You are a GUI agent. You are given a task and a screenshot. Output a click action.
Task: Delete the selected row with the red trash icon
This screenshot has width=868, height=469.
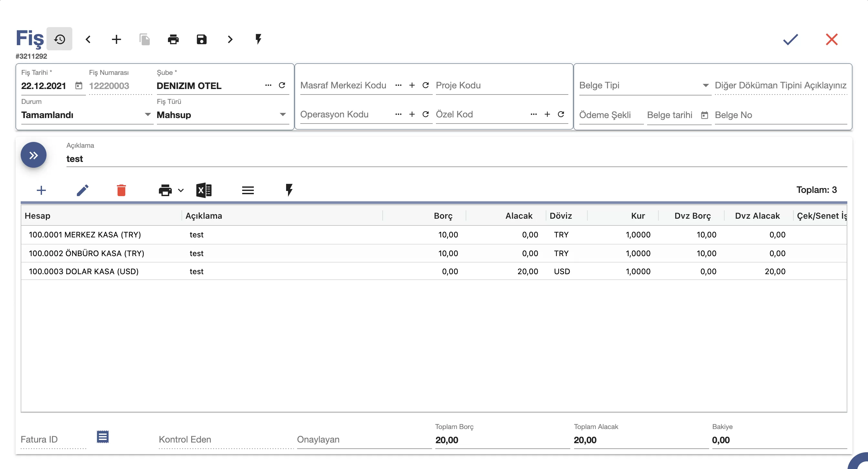click(121, 190)
